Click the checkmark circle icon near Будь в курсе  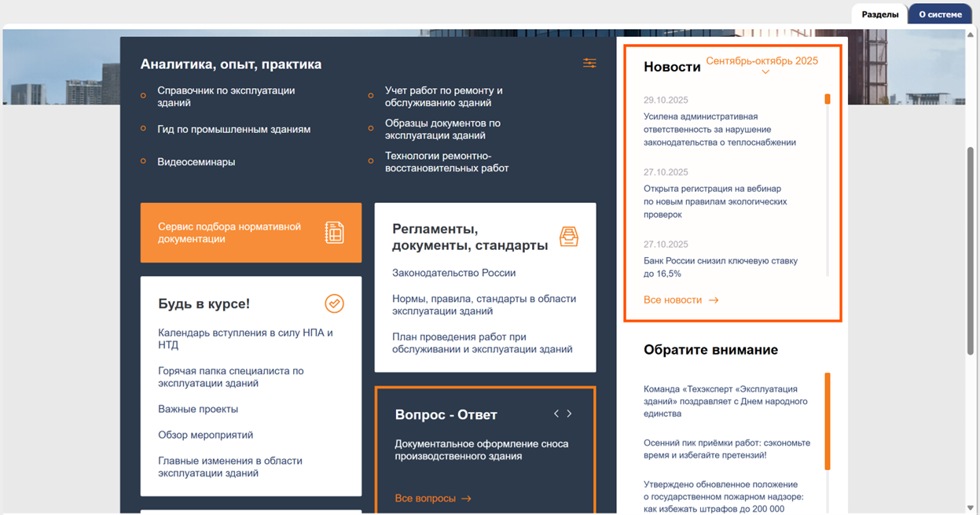click(334, 303)
